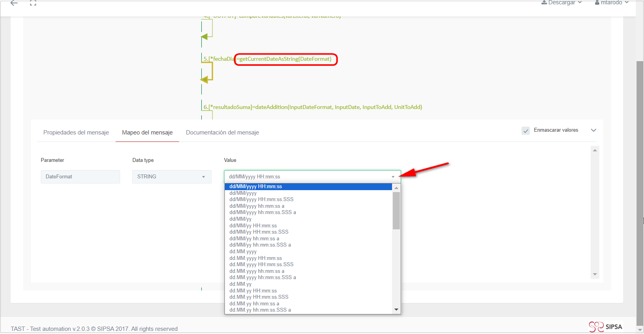Click the dropdown list's scroll-down arrow
644x334 pixels.
coord(396,310)
